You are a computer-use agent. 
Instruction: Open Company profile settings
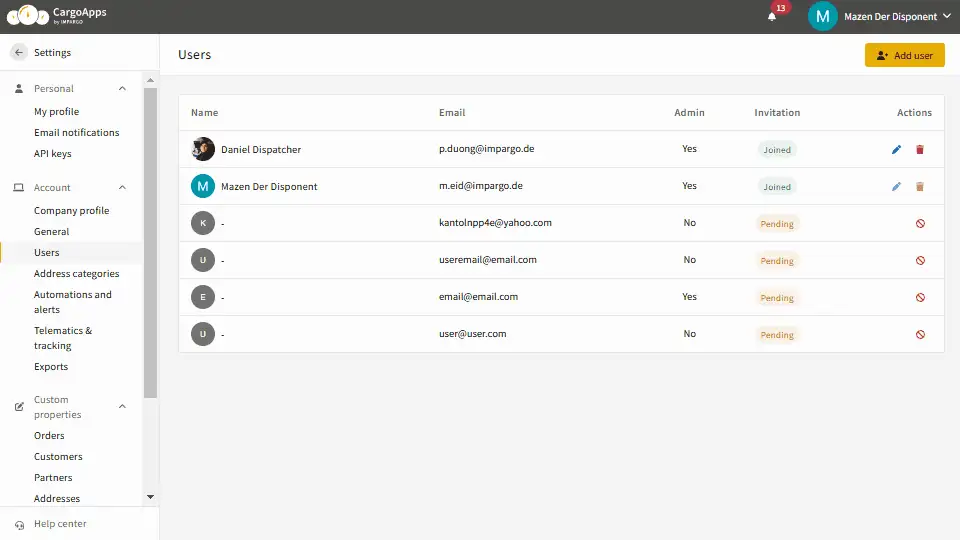[x=72, y=211]
